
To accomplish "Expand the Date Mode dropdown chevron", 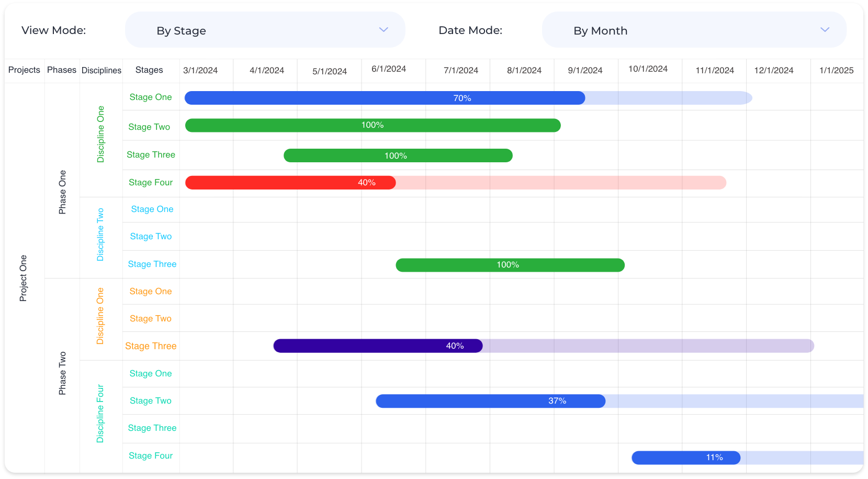I will click(x=825, y=30).
